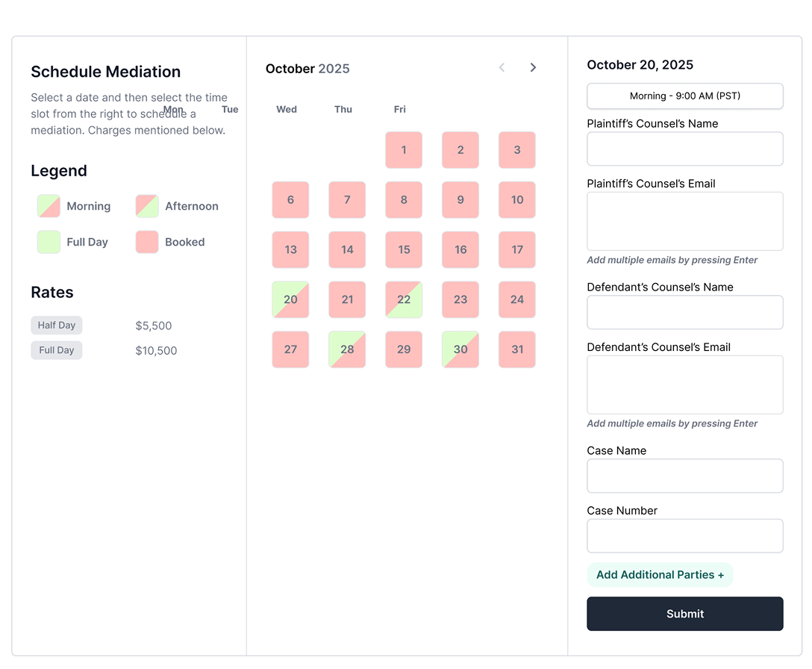This screenshot has height=669, width=812.
Task: Click the Full Day green legend swatch
Action: [x=49, y=242]
